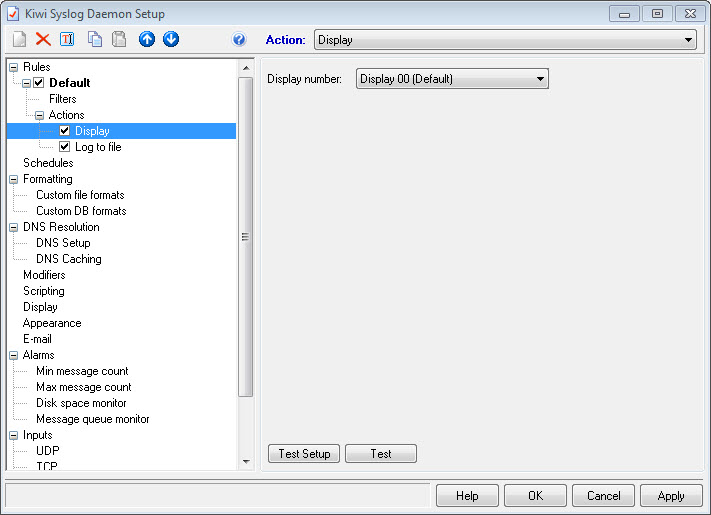711x515 pixels.
Task: Click the Rename item toolbar icon
Action: coord(67,40)
